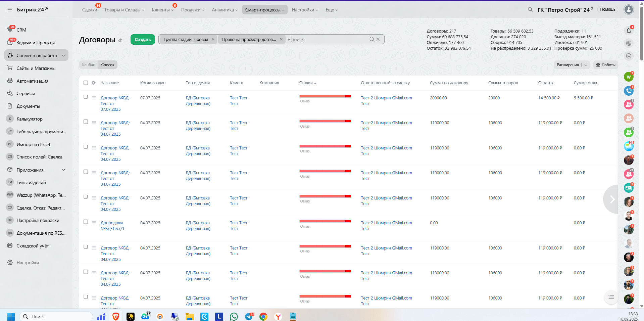Remove the "Группа стадий: Провал" filter
This screenshot has height=321, width=644.
[x=213, y=39]
